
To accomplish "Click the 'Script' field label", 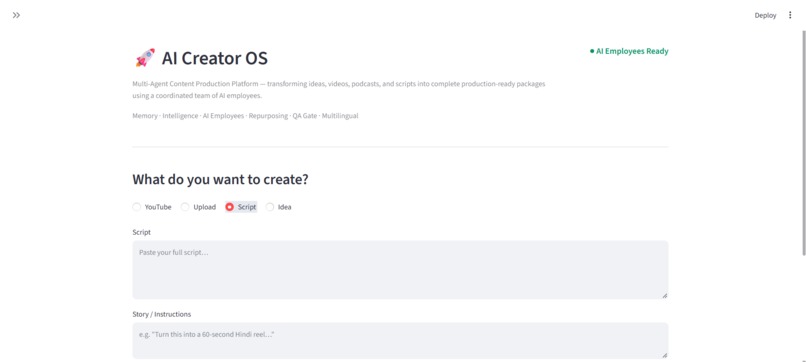I will (x=141, y=232).
